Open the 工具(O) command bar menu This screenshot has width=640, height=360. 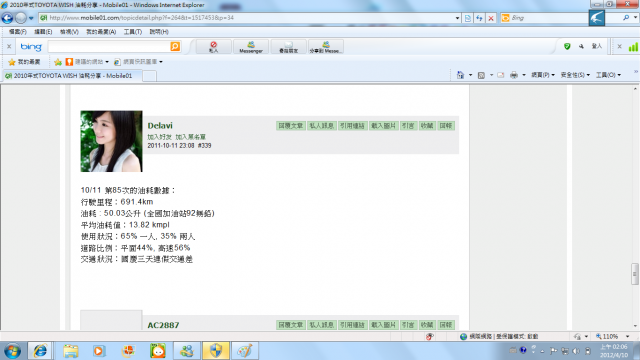click(x=608, y=75)
